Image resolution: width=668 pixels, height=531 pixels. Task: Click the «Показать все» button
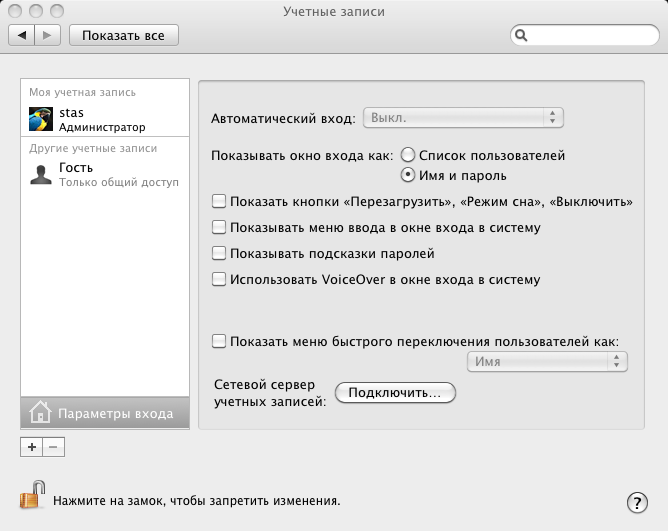point(123,35)
